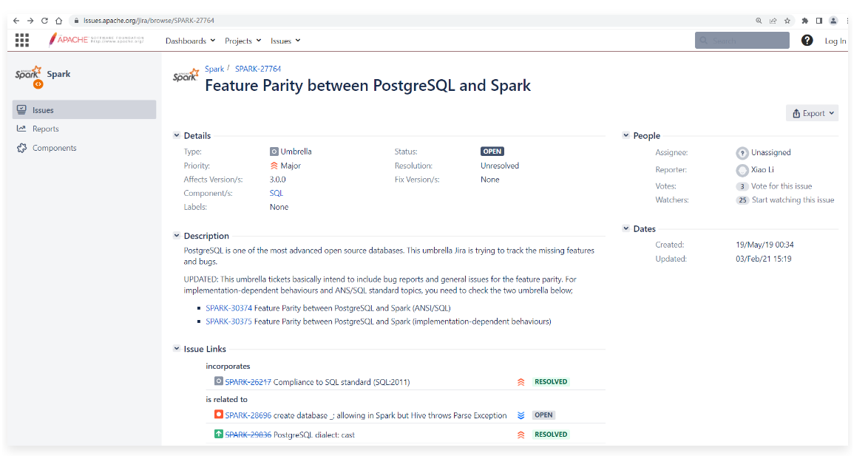868x456 pixels.
Task: Collapse the Issue Links section
Action: (x=177, y=349)
